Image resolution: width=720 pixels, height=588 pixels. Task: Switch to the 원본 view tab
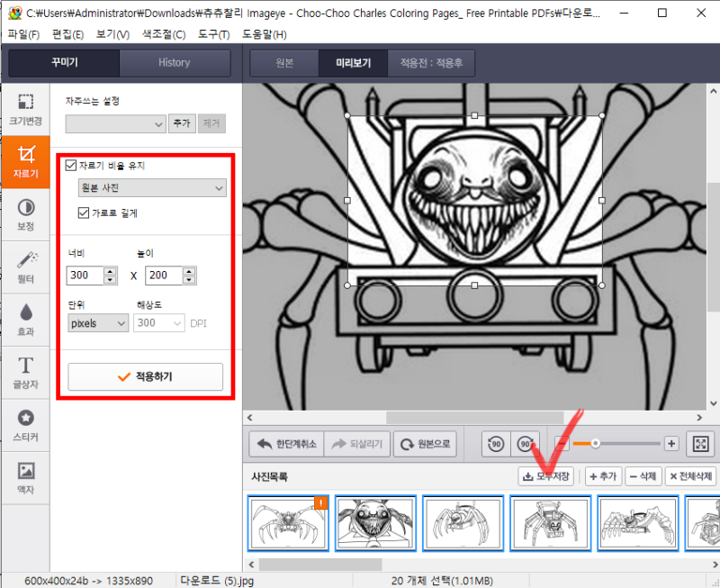(284, 62)
